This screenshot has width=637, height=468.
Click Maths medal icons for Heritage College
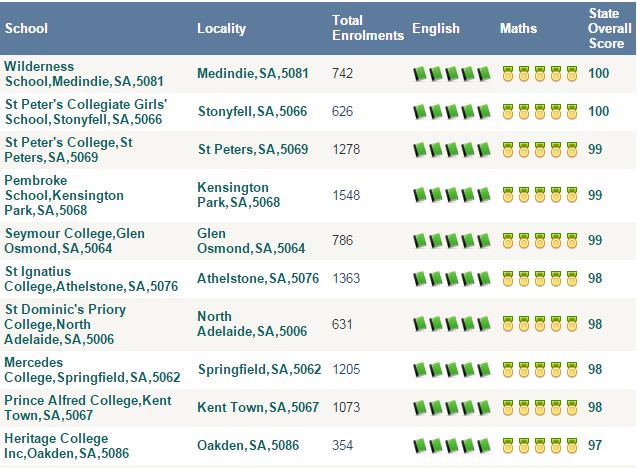coord(540,445)
